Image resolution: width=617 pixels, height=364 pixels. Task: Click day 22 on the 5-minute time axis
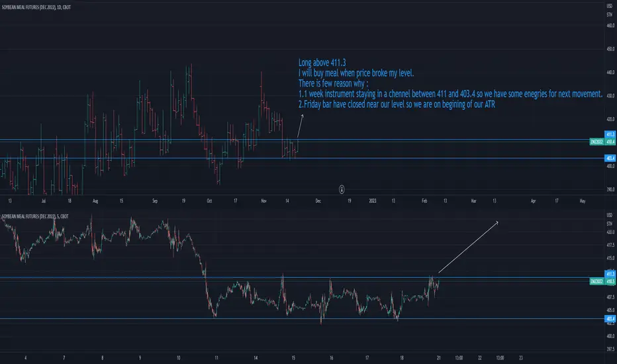(480, 357)
